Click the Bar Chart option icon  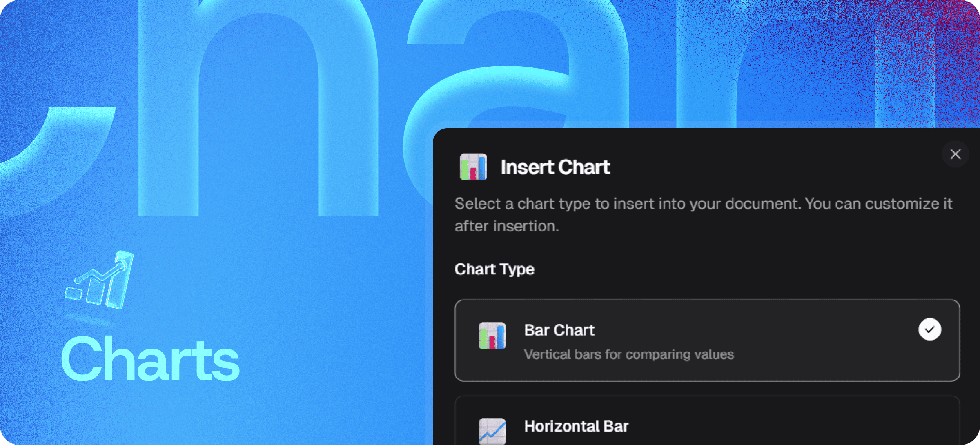[492, 336]
